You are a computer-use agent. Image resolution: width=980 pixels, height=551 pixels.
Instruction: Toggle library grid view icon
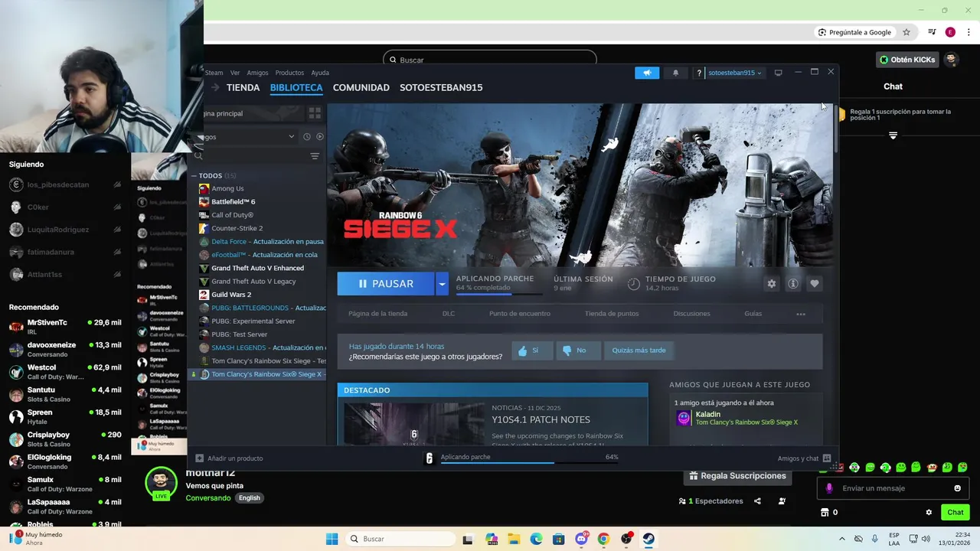click(315, 113)
